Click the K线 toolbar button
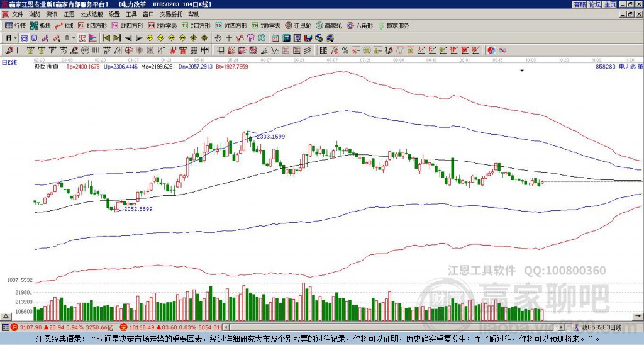 pyautogui.click(x=65, y=25)
